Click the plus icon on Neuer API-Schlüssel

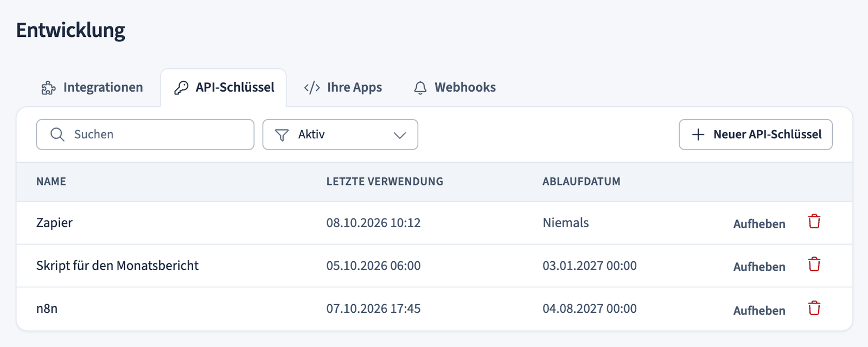(x=699, y=134)
